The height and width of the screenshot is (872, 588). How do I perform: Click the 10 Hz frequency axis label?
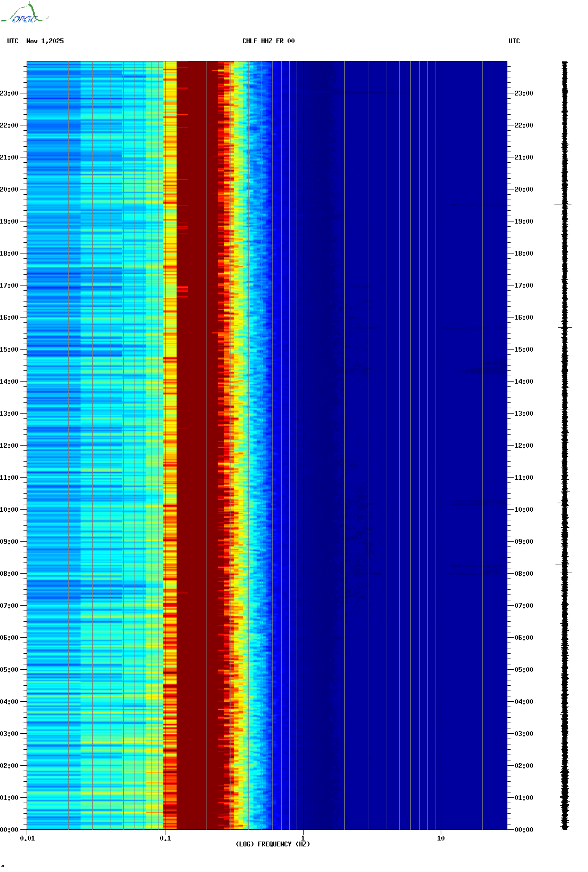tap(441, 838)
